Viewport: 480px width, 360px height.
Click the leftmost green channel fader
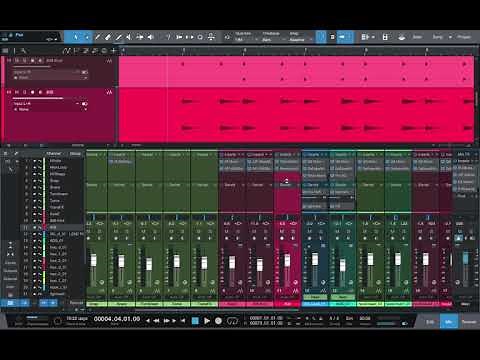point(94,260)
